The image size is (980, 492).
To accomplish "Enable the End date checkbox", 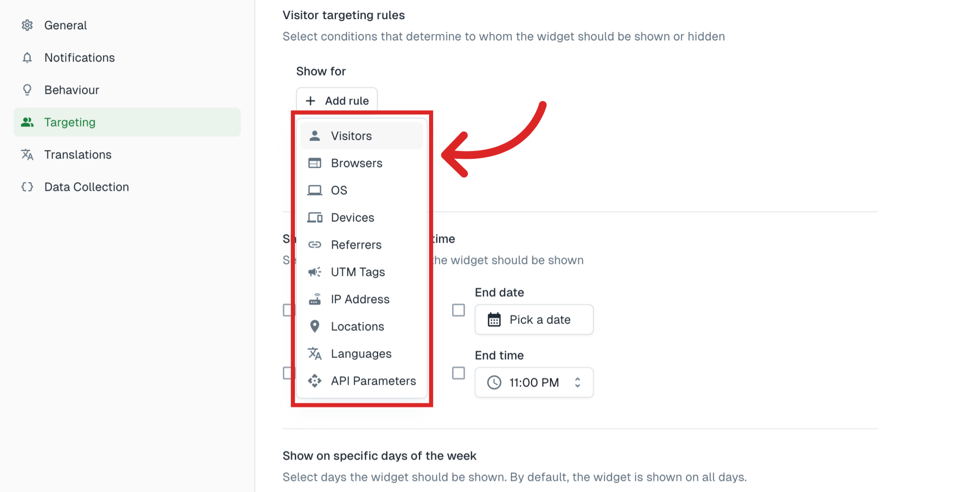I will tap(458, 310).
